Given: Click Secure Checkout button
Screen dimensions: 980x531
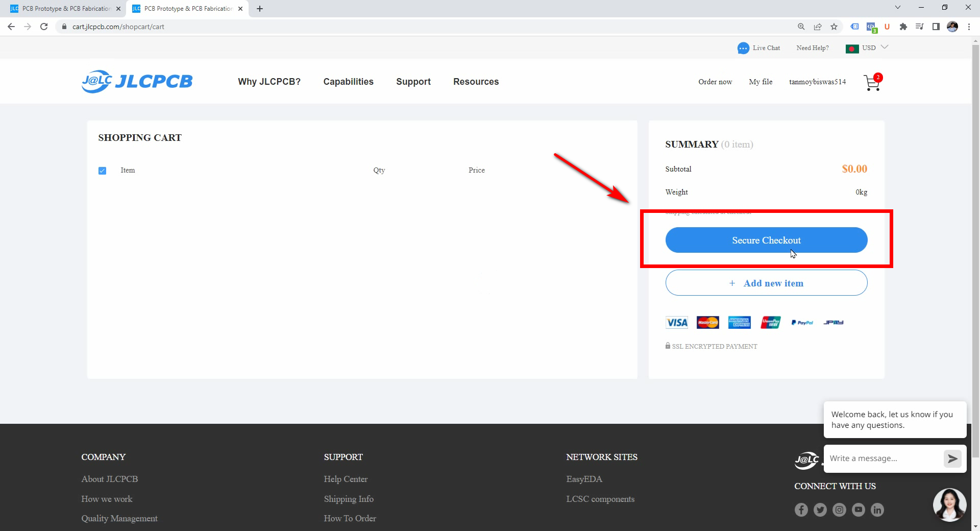Looking at the screenshot, I should pos(766,240).
